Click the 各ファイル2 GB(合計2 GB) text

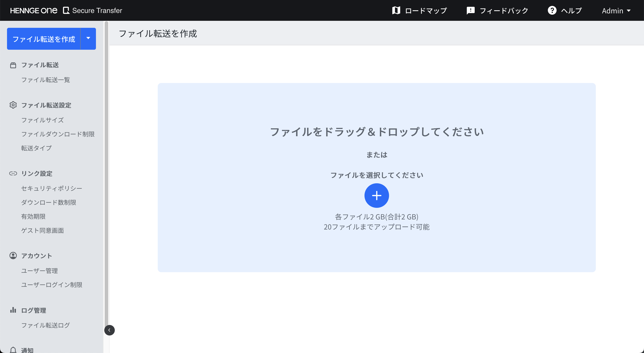(377, 217)
